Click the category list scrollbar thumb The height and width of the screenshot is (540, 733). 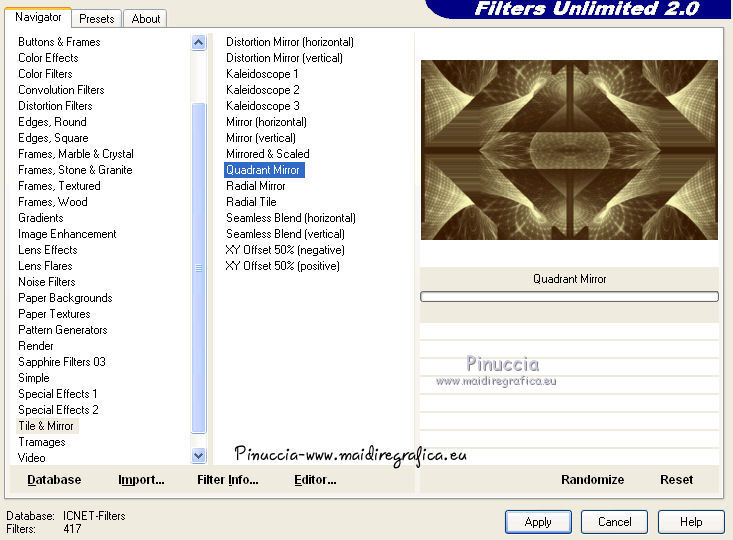199,268
